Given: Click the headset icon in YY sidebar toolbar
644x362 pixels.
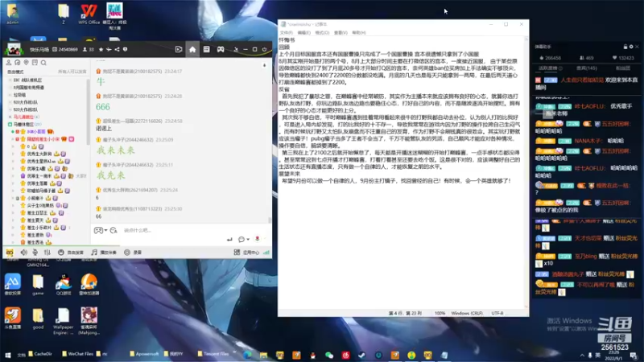Looking at the screenshot, I should [x=17, y=63].
